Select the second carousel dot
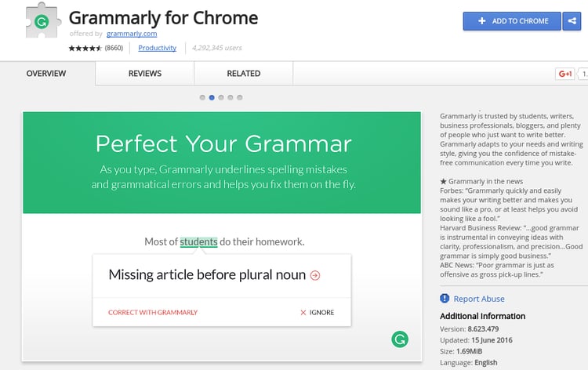This screenshot has height=370, width=588. pos(212,98)
